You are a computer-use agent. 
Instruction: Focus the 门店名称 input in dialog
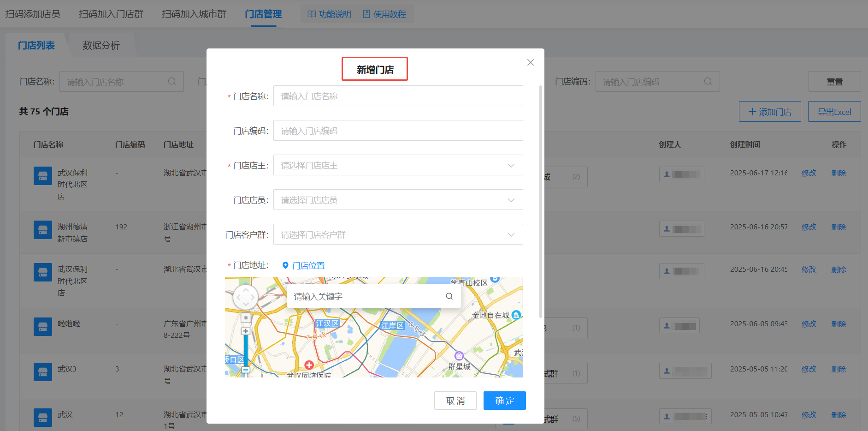(x=398, y=96)
